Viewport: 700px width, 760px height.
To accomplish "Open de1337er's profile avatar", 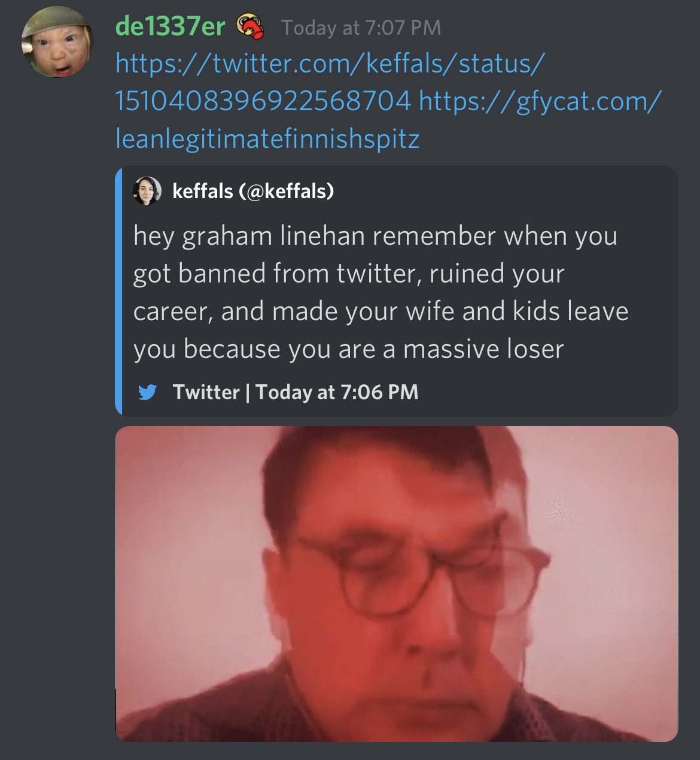I will coord(57,41).
